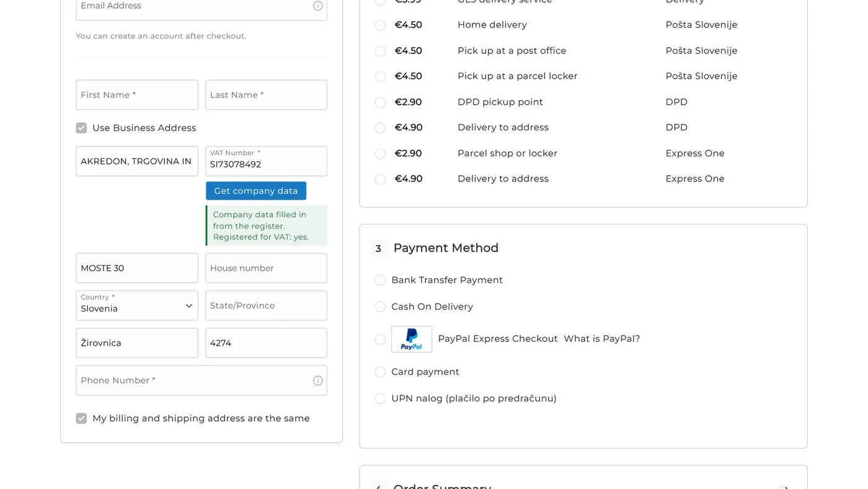Select Bank Transfer Payment method
Viewport: 868px width, 489px height.
point(381,280)
